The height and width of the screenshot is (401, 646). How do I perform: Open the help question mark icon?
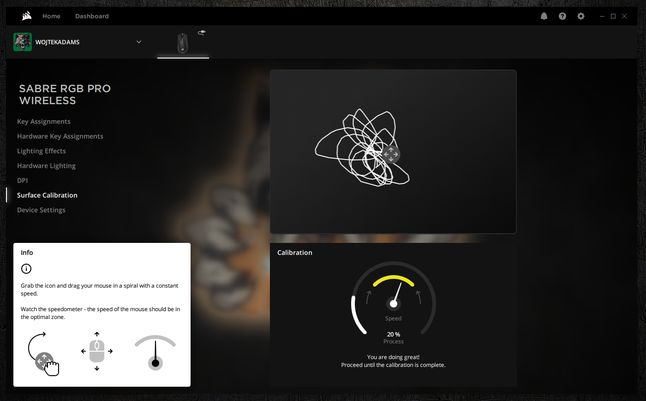[562, 16]
